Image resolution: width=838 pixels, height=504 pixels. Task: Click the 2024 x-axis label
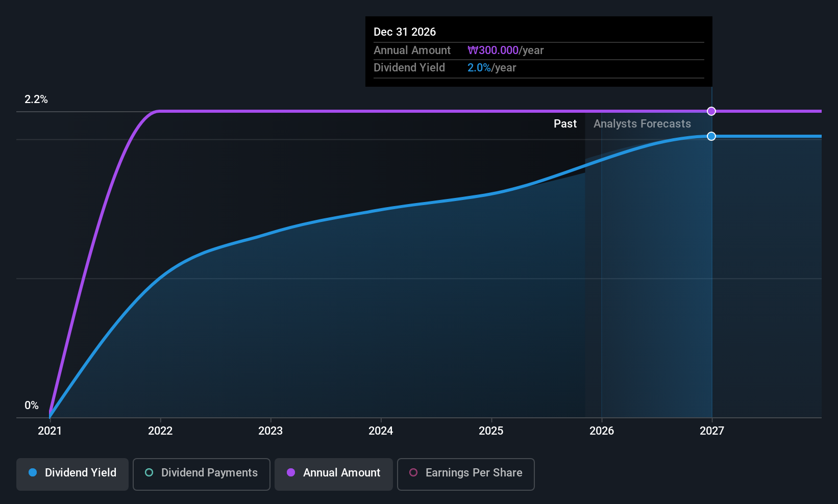[381, 431]
